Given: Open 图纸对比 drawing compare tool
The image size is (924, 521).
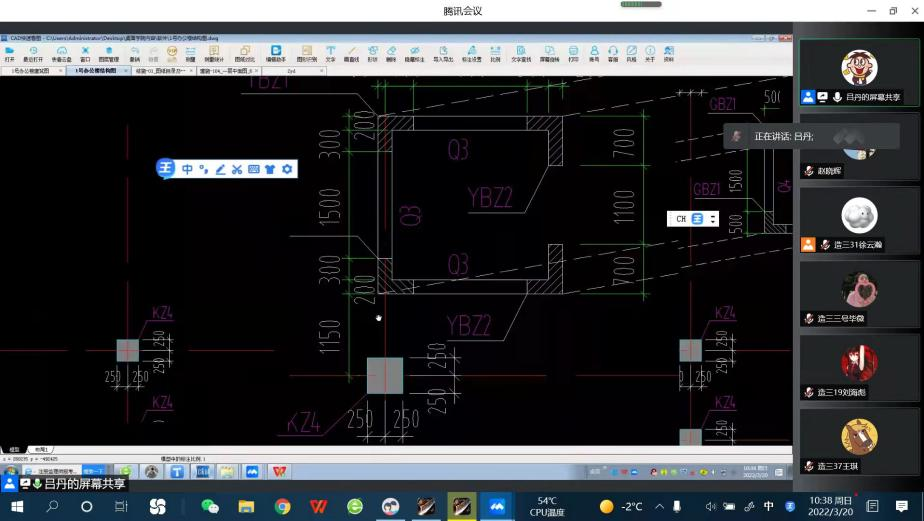Looking at the screenshot, I should (x=245, y=54).
